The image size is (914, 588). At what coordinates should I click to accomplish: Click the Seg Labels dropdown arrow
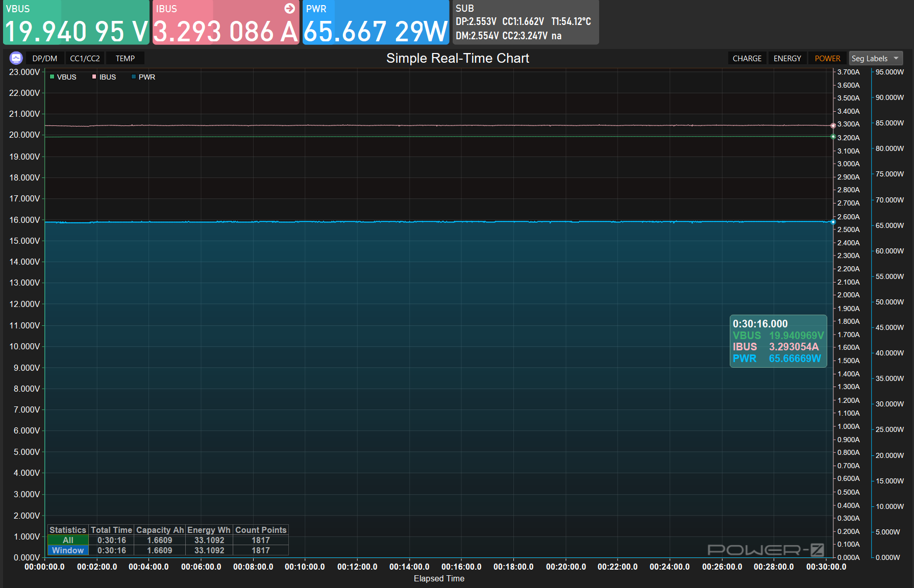[x=896, y=58]
